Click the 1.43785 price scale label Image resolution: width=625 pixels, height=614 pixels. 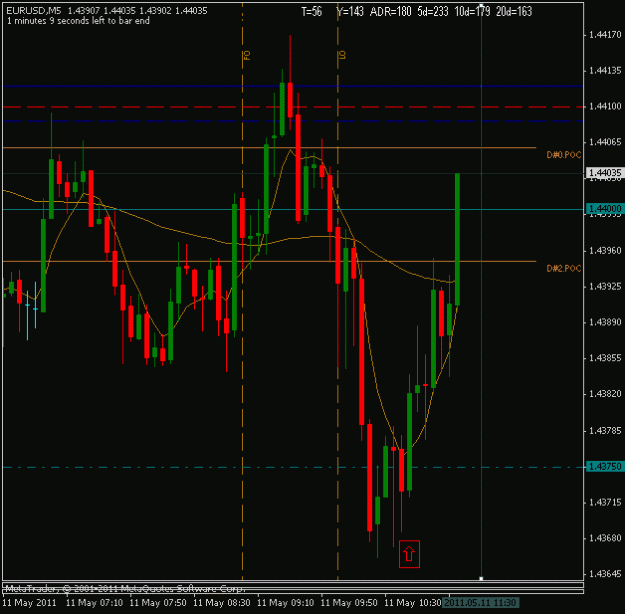[x=605, y=431]
